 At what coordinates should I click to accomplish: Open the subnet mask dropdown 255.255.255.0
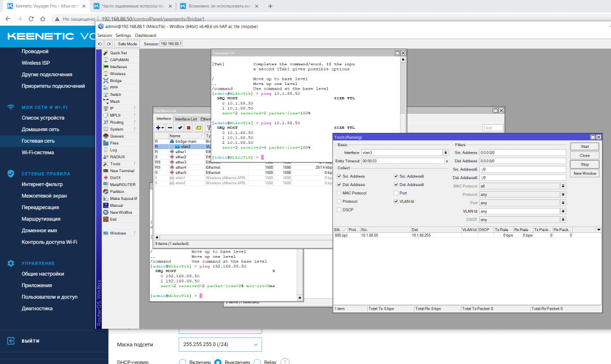click(220, 344)
